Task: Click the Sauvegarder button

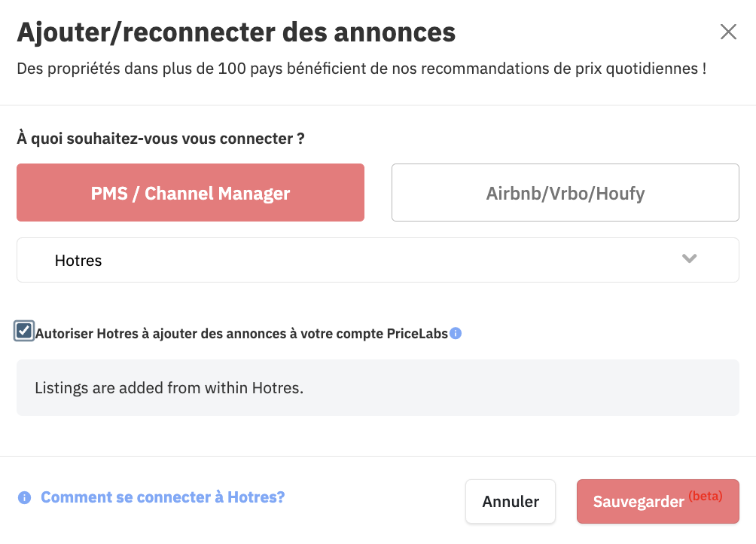Action: (657, 501)
